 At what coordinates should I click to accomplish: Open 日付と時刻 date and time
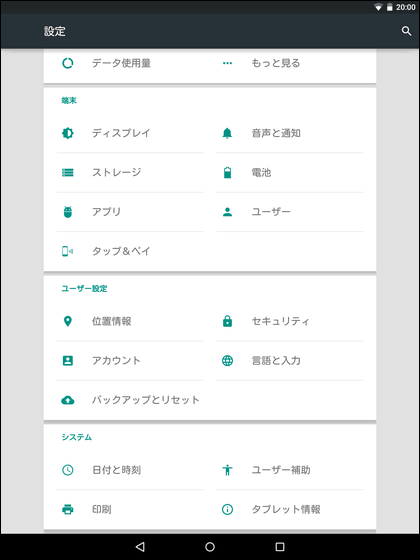(x=130, y=470)
